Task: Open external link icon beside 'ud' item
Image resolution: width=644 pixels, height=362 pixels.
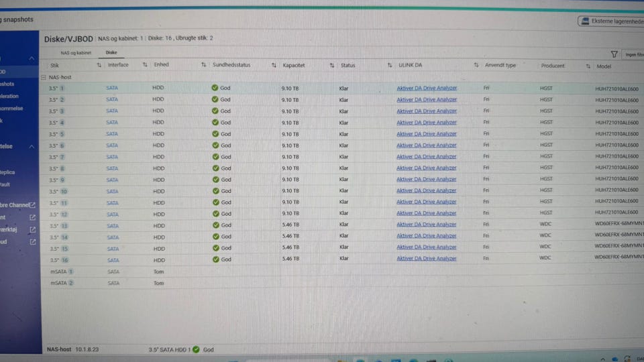Action: point(32,242)
